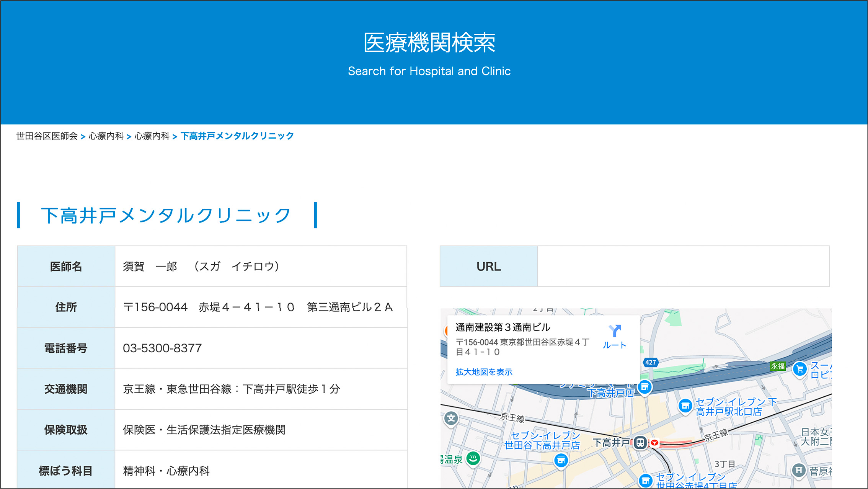Click the store pin at 下高井戸店
The width and height of the screenshot is (868, 489).
pyautogui.click(x=645, y=388)
